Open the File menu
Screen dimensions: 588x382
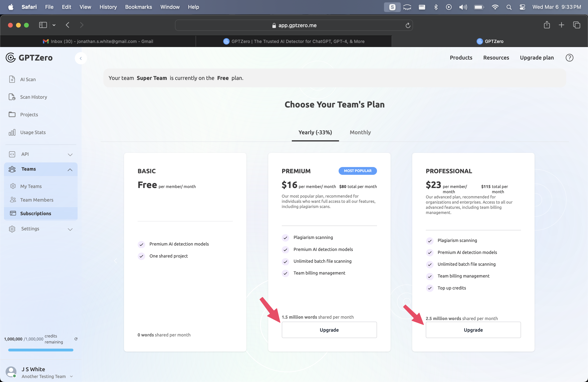(x=49, y=7)
